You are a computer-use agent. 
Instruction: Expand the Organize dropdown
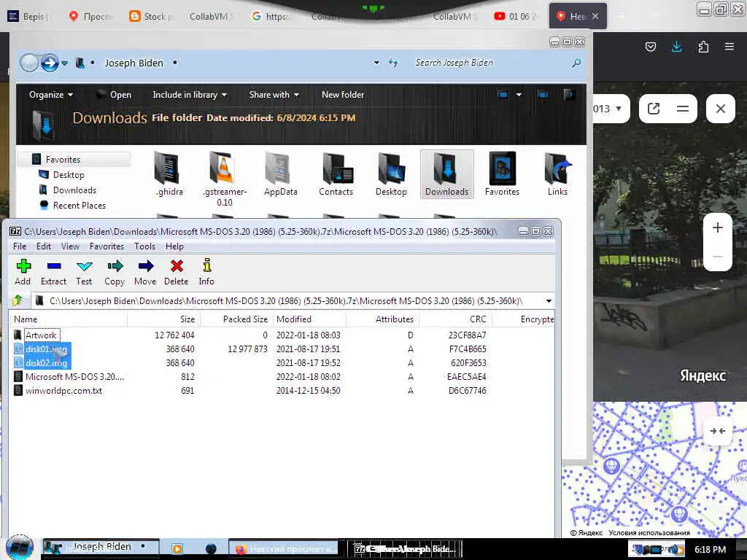pyautogui.click(x=51, y=95)
